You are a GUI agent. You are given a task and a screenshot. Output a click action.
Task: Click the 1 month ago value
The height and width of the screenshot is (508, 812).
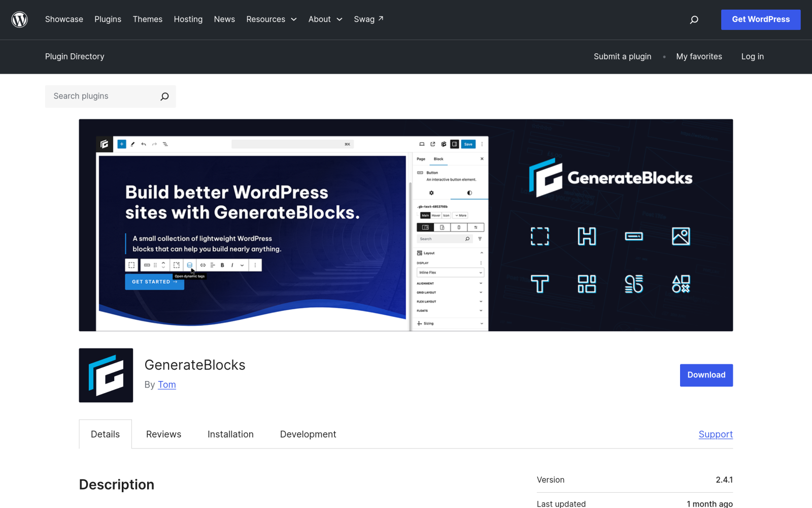click(x=709, y=503)
